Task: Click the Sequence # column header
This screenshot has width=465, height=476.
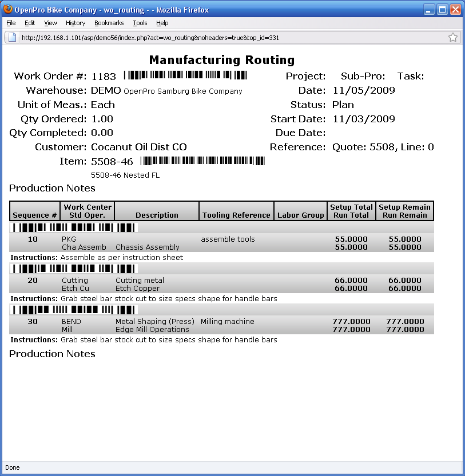Action: tap(35, 215)
